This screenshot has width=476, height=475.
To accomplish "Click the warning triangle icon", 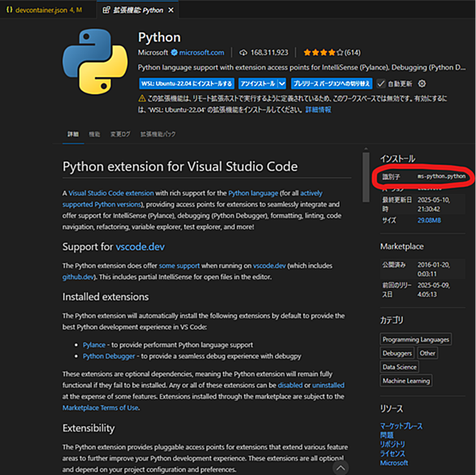I will (x=142, y=98).
